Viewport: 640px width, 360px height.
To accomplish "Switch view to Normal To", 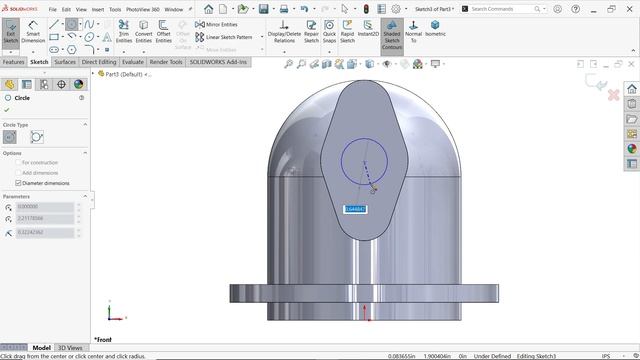I will point(413,31).
